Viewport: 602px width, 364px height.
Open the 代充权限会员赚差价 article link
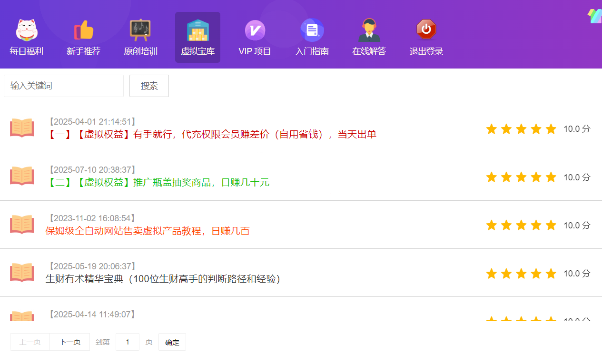click(x=211, y=134)
